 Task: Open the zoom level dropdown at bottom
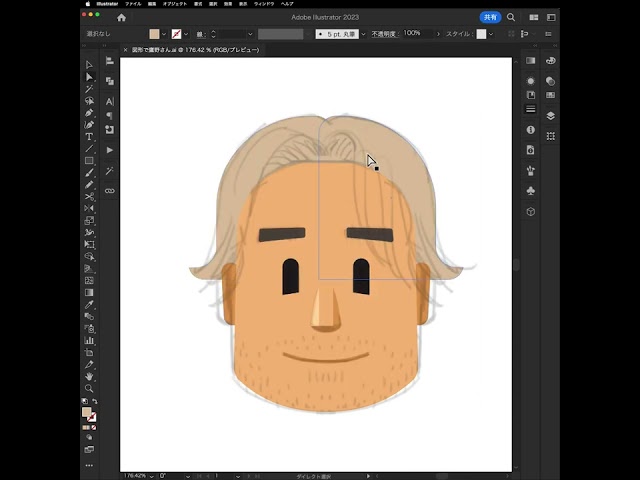coord(151,476)
